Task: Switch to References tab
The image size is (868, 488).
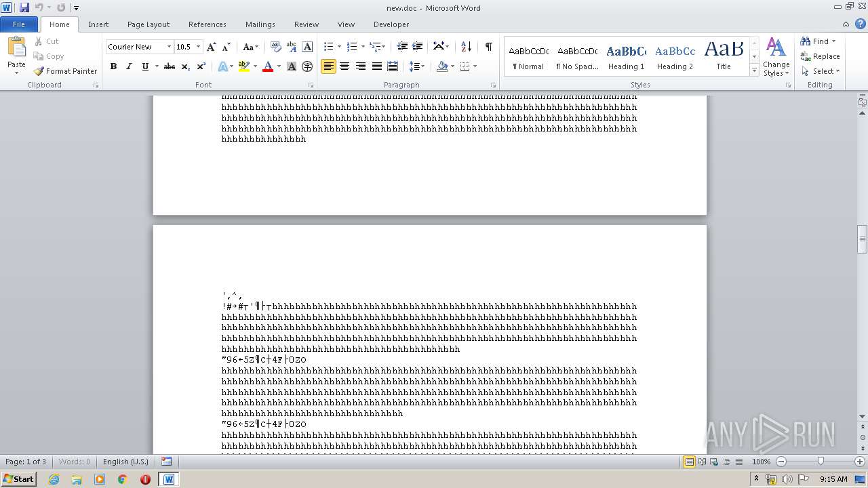Action: click(208, 24)
